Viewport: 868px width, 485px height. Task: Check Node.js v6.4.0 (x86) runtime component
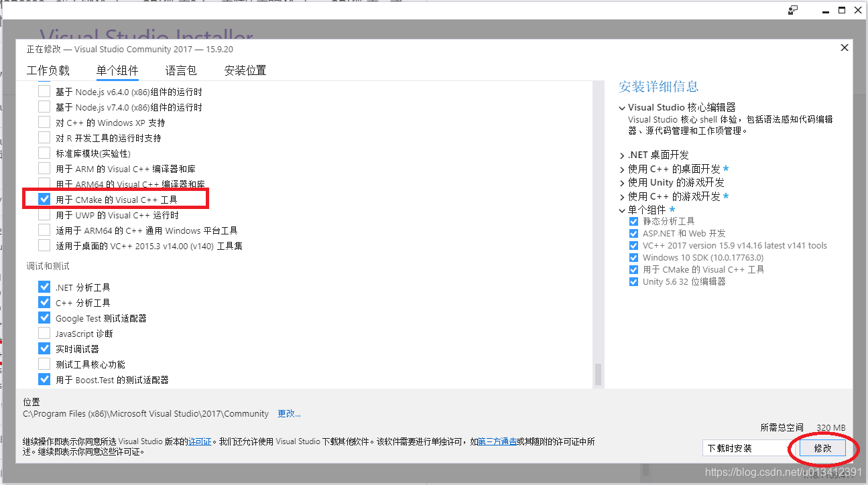44,92
